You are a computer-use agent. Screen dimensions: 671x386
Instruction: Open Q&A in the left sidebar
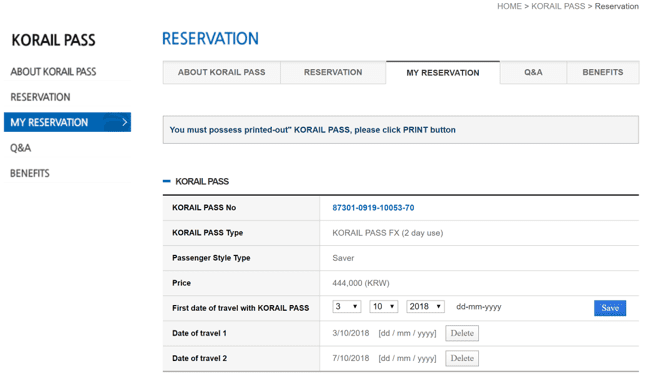coord(21,148)
